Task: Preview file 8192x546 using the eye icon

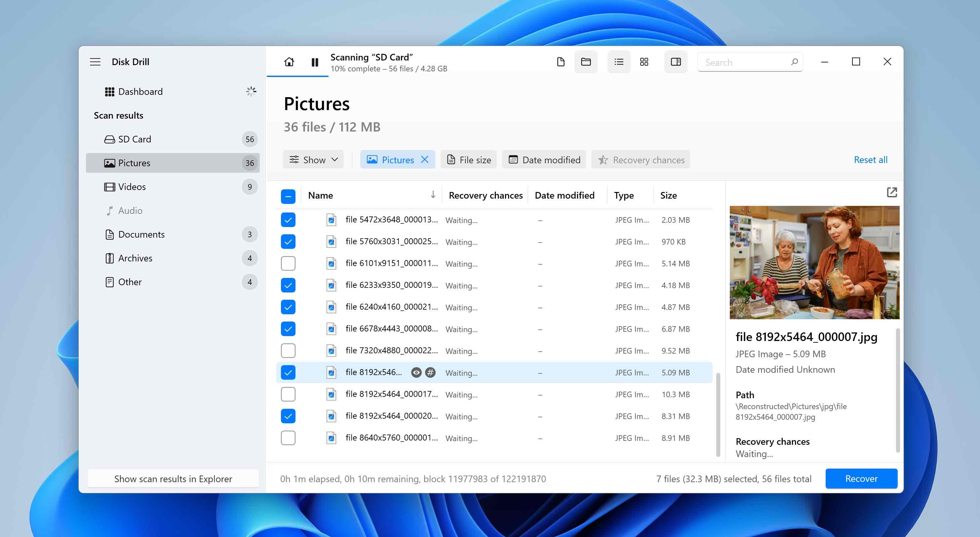Action: tap(416, 373)
